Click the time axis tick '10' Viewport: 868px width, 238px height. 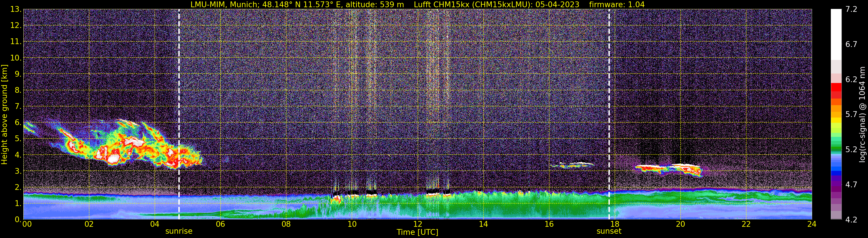(352, 224)
